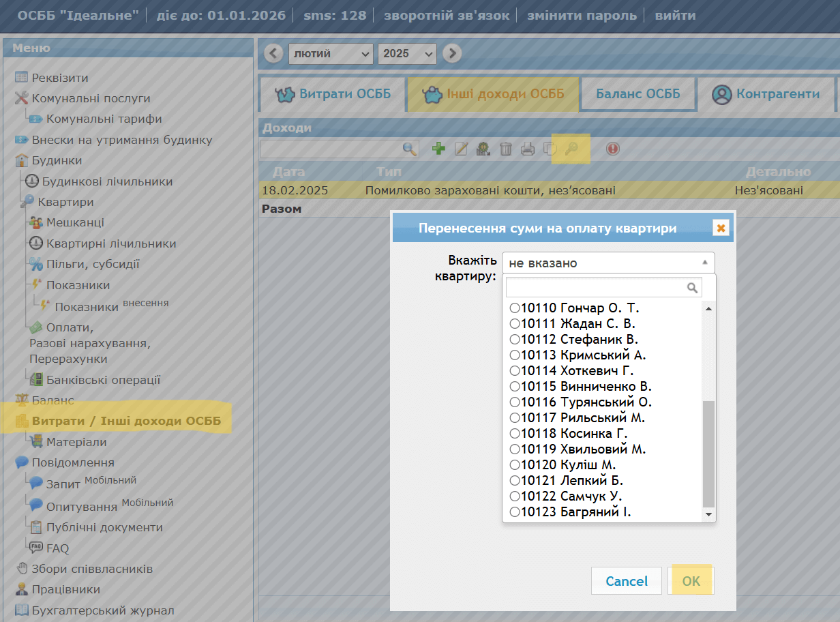Open Працівники menu item

(65, 589)
